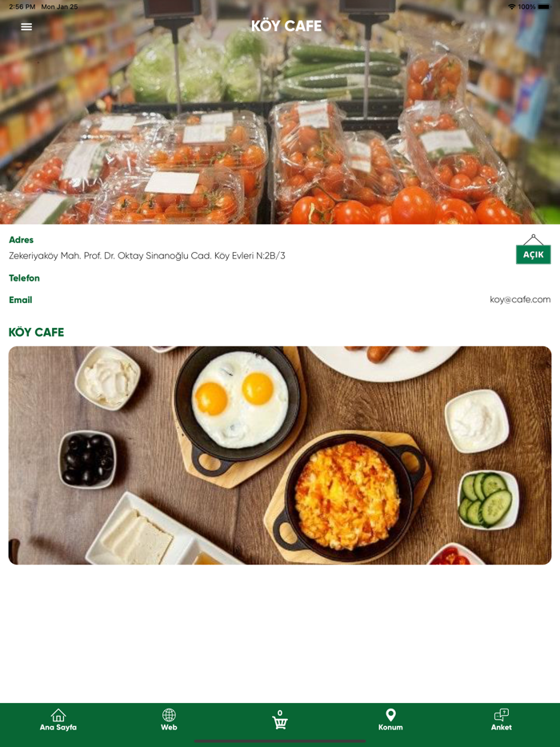Open the Anket survey icon
The width and height of the screenshot is (560, 747).
pos(502,715)
